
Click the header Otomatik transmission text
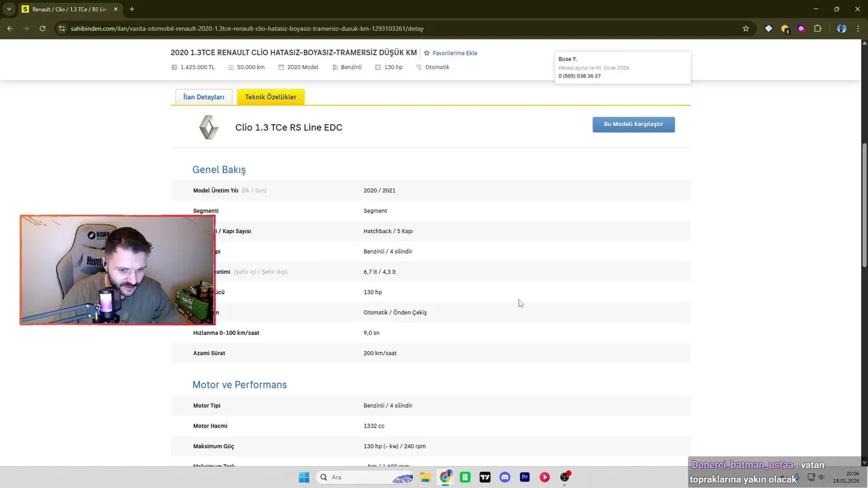437,67
